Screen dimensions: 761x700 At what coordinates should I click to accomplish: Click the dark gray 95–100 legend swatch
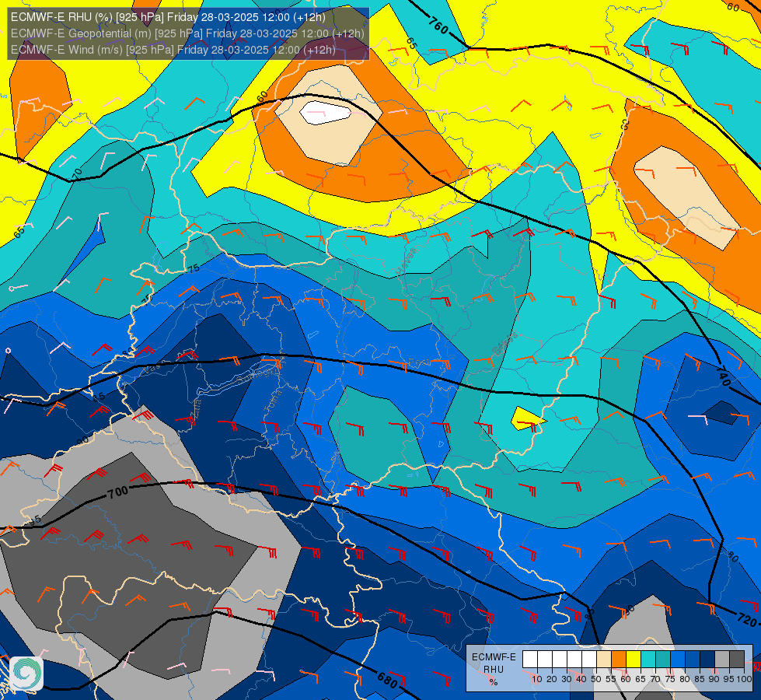pos(737,660)
